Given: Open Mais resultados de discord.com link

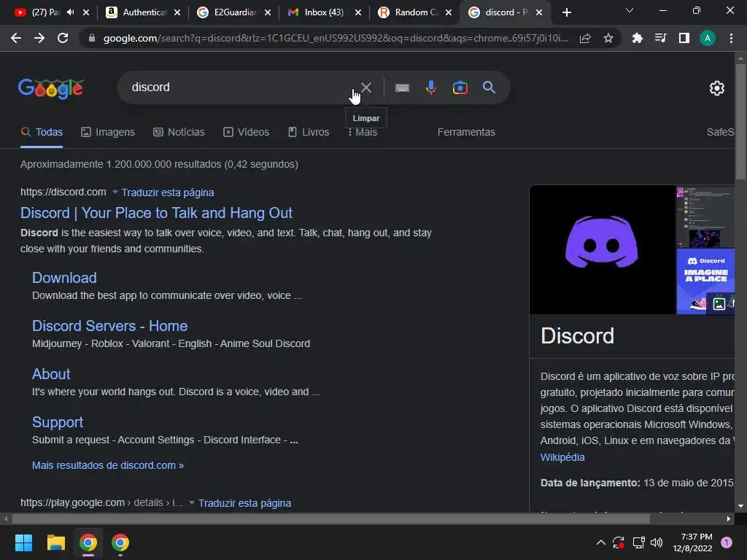Looking at the screenshot, I should click(108, 465).
